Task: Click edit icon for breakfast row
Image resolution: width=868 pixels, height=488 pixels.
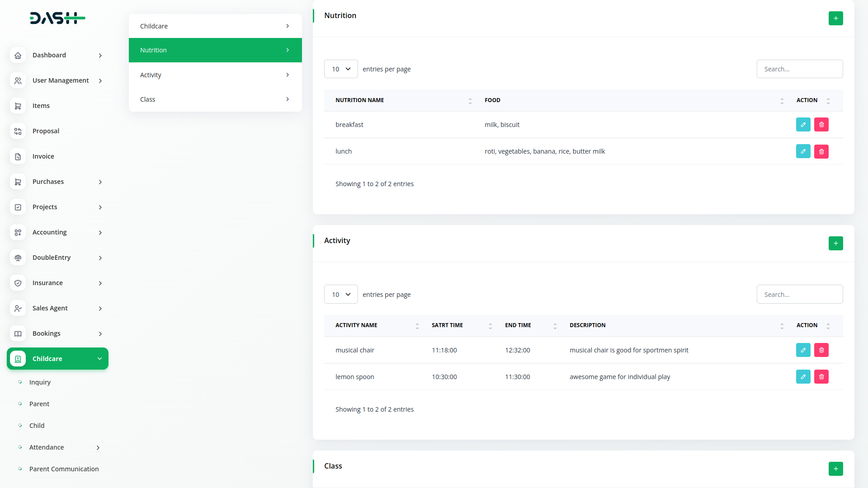Action: point(803,125)
